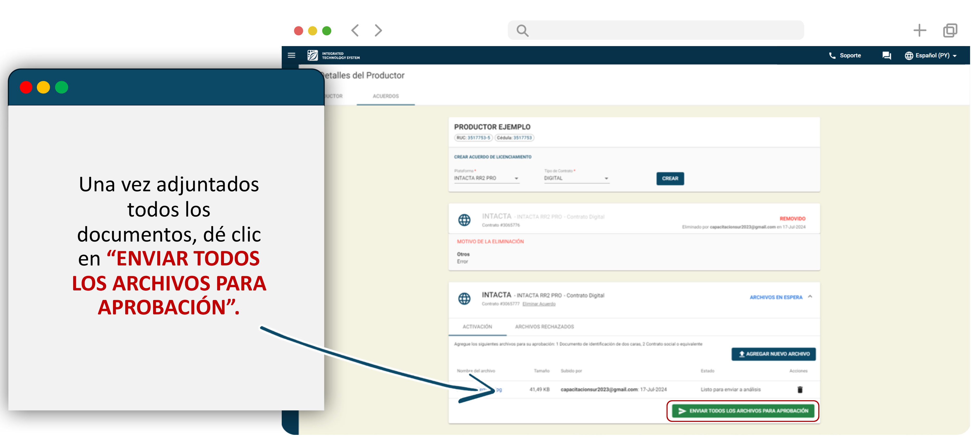
Task: Click globe icon of active INTACTA contract
Action: (464, 298)
